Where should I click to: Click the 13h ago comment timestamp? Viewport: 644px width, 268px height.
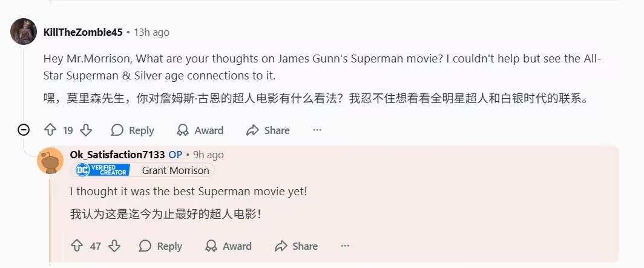click(151, 32)
